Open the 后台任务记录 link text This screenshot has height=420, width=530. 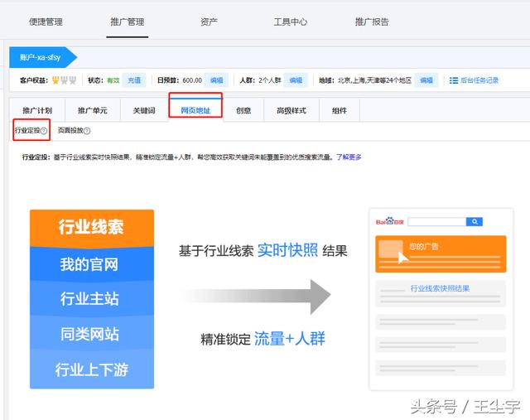click(479, 80)
